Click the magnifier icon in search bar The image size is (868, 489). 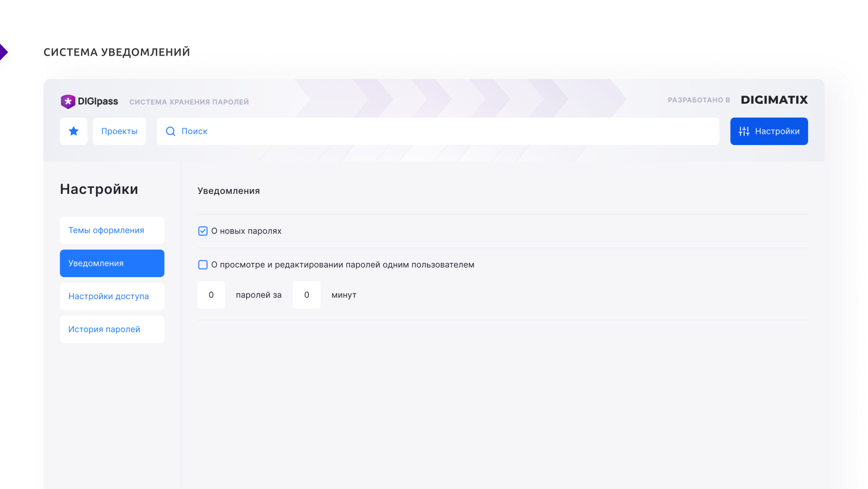(170, 131)
